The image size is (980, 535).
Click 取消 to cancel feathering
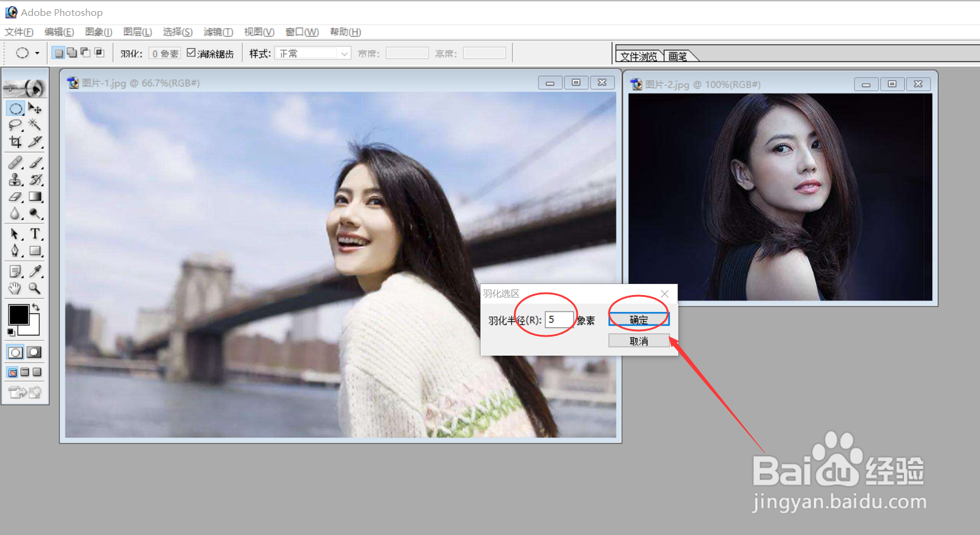[x=638, y=341]
